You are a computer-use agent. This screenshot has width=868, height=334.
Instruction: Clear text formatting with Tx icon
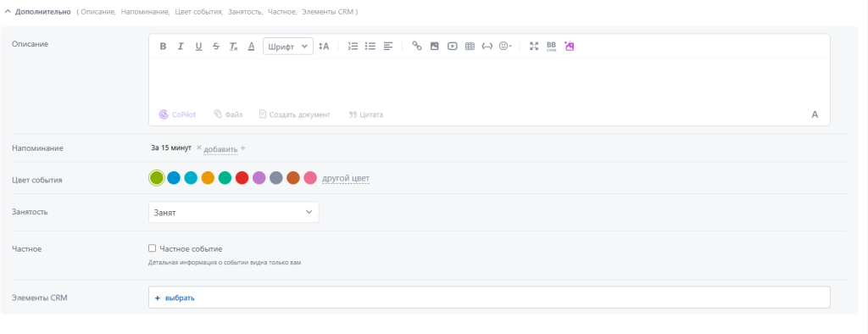234,47
